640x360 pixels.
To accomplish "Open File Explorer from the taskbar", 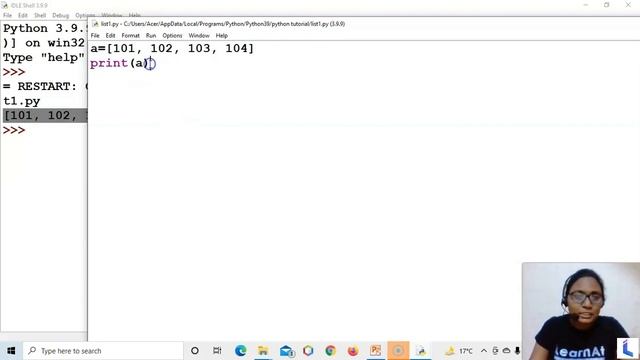I will click(x=263, y=351).
